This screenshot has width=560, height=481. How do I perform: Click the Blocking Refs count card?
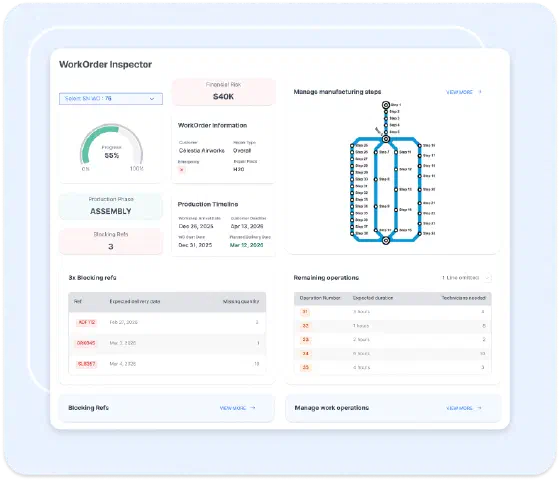111,241
